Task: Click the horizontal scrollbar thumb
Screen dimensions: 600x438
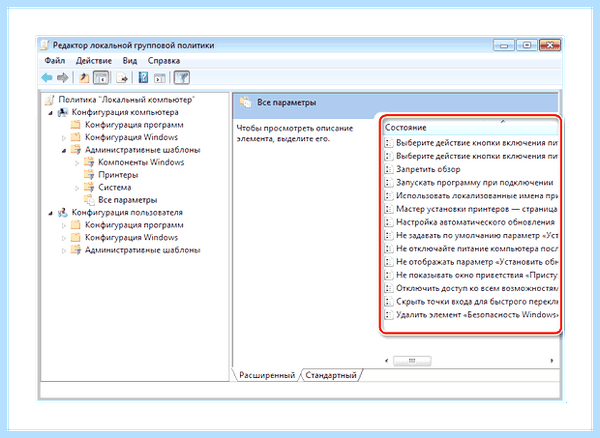Action: tap(412, 361)
